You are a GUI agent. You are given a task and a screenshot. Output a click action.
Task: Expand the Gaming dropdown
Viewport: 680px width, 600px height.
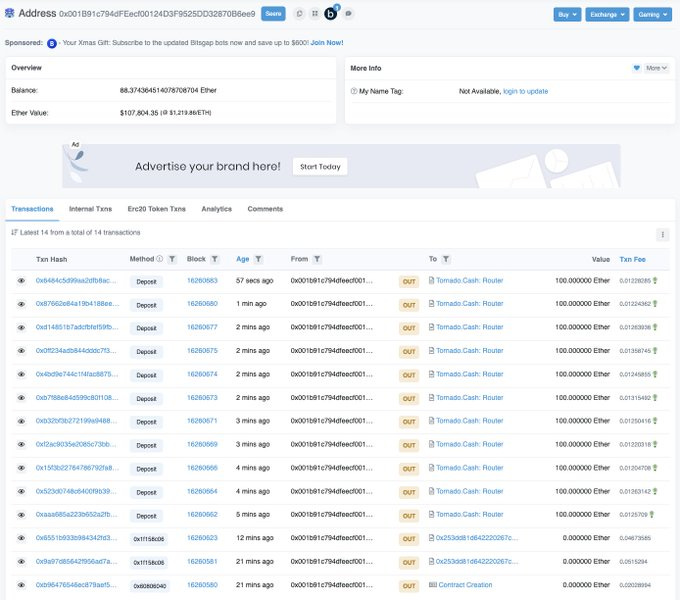652,14
